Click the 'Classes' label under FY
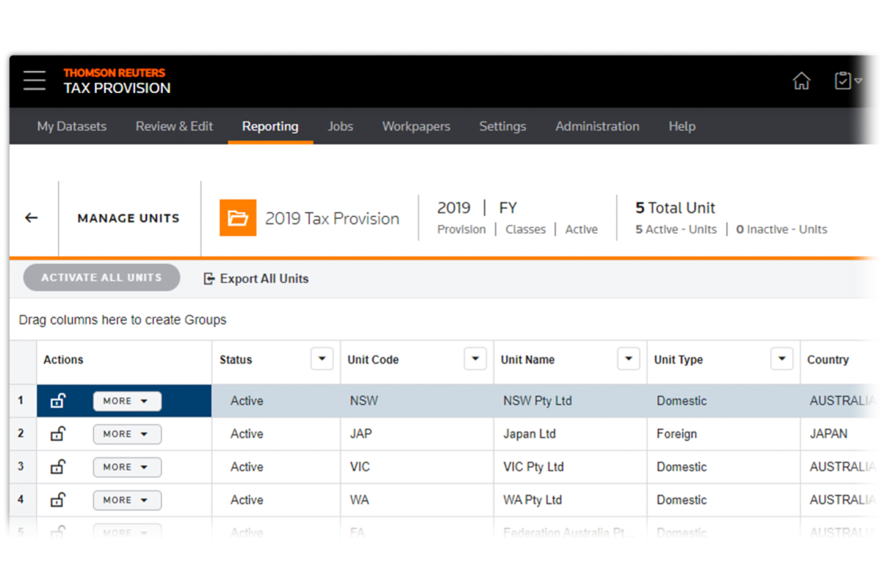882x588 pixels. (x=525, y=229)
